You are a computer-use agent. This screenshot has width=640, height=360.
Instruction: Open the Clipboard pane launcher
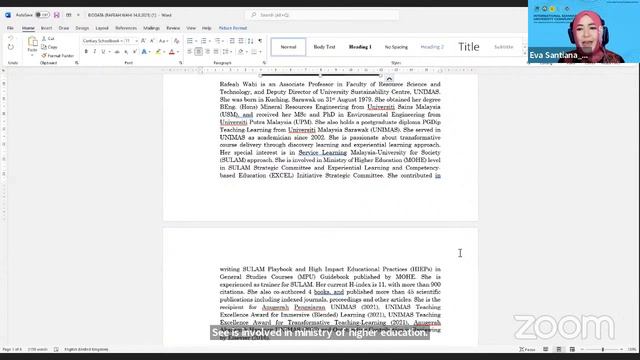(x=77, y=63)
